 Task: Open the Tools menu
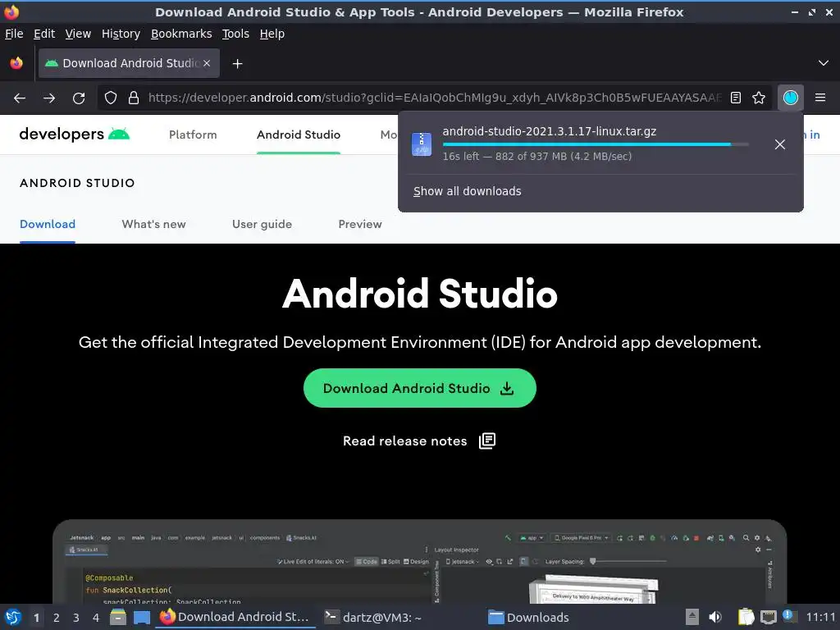235,34
